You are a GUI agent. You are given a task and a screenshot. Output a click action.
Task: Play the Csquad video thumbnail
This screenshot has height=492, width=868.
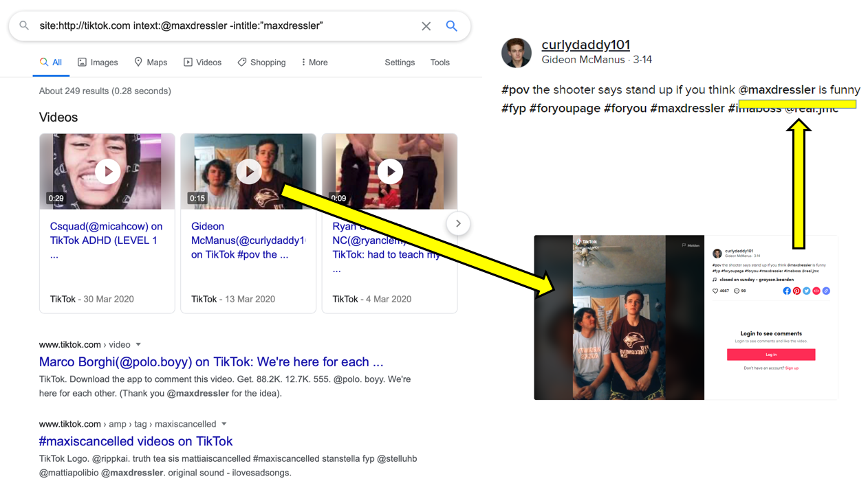point(107,171)
